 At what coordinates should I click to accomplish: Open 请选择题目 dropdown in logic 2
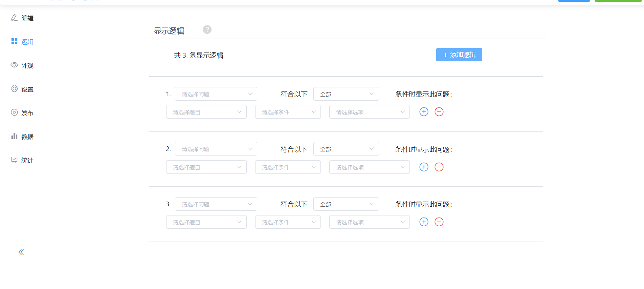[206, 167]
